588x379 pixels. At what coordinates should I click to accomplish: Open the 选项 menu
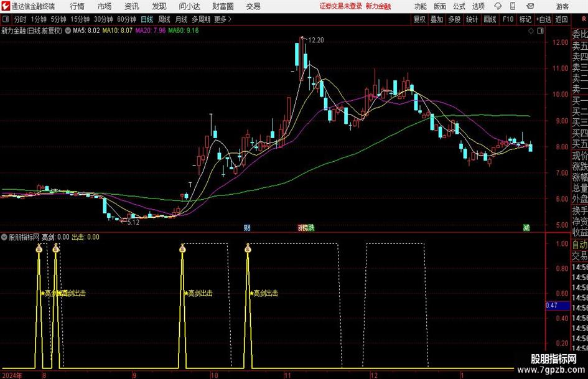pyautogui.click(x=478, y=6)
